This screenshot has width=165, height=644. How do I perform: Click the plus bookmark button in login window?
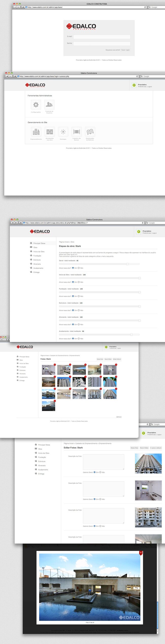23,7
